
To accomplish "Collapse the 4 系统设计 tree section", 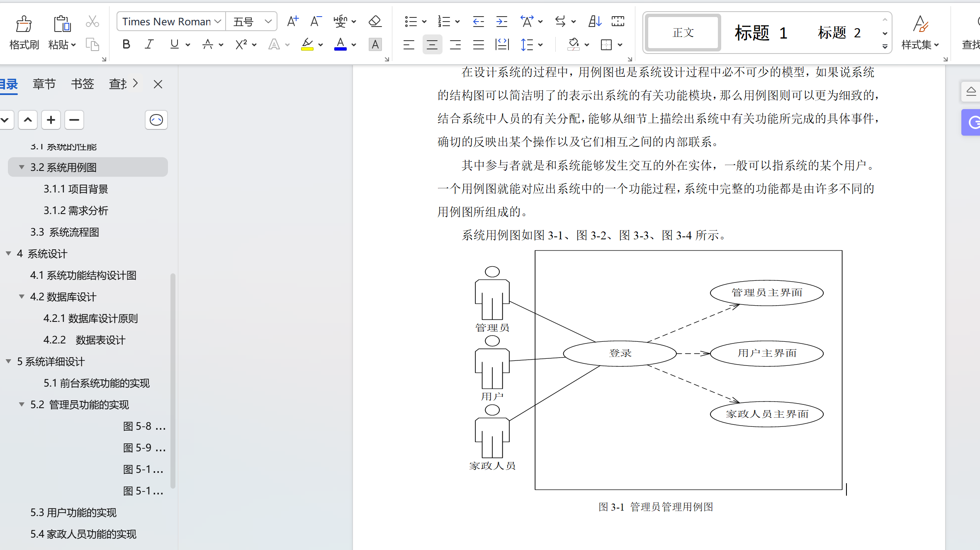I will click(8, 253).
